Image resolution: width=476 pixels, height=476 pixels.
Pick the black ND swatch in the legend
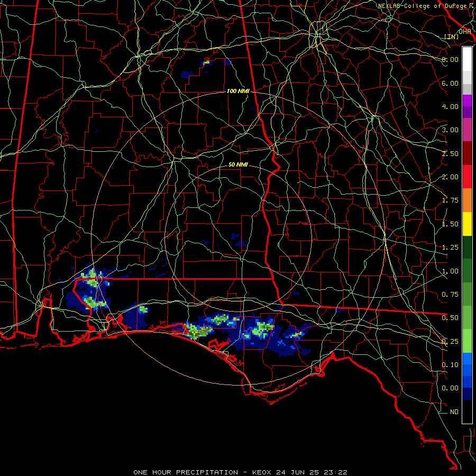click(x=467, y=411)
